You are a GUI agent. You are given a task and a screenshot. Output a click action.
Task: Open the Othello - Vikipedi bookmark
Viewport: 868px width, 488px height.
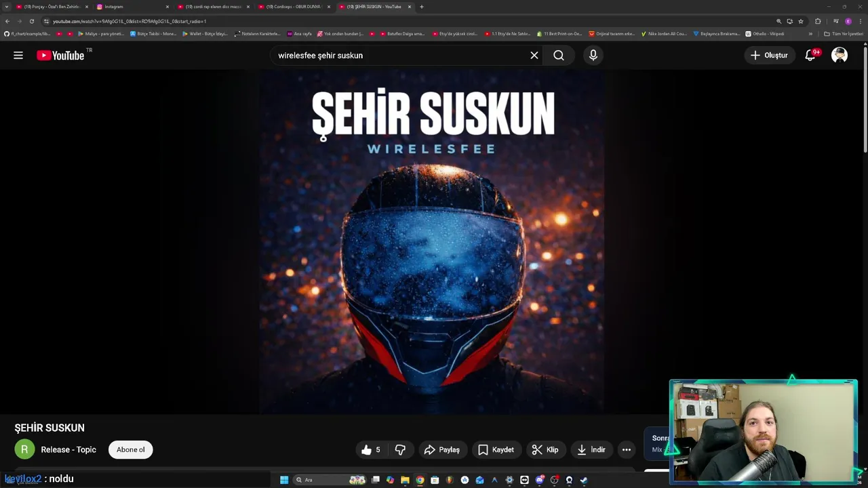pos(765,34)
